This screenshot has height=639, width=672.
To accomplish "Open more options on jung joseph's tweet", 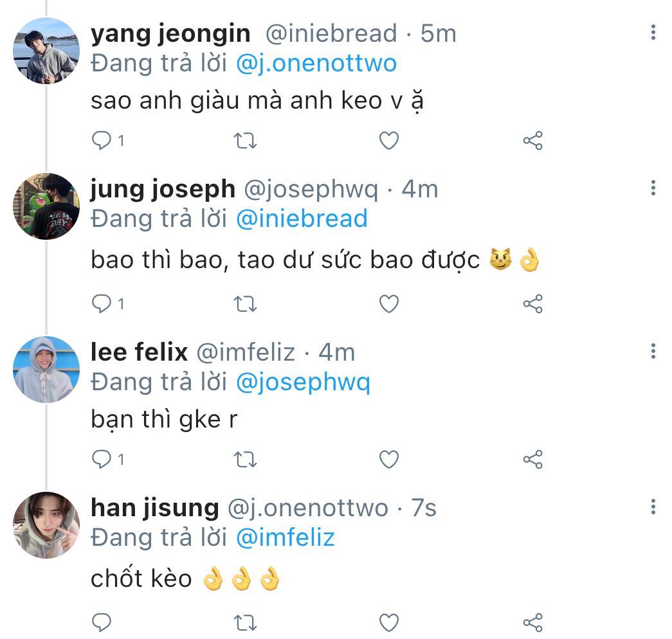I will tap(653, 188).
